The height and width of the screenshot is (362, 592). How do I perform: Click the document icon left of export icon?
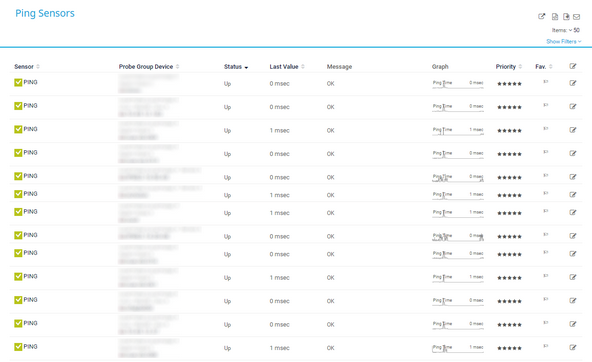pos(555,16)
